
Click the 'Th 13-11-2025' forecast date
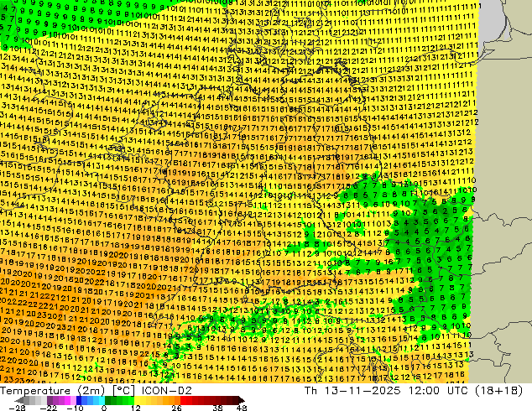pyautogui.click(x=353, y=390)
